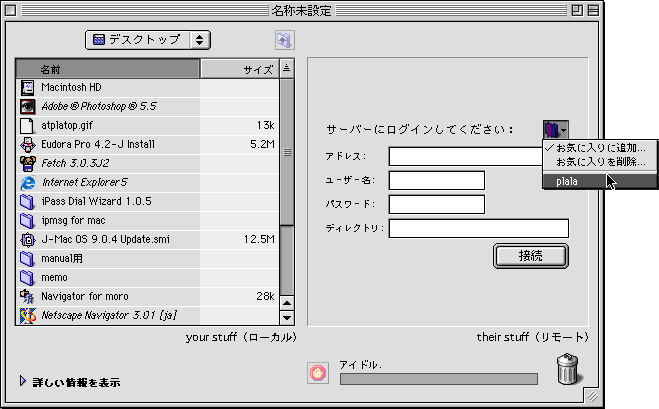
Task: Click the 12.5M size value
Action: pyautogui.click(x=259, y=240)
